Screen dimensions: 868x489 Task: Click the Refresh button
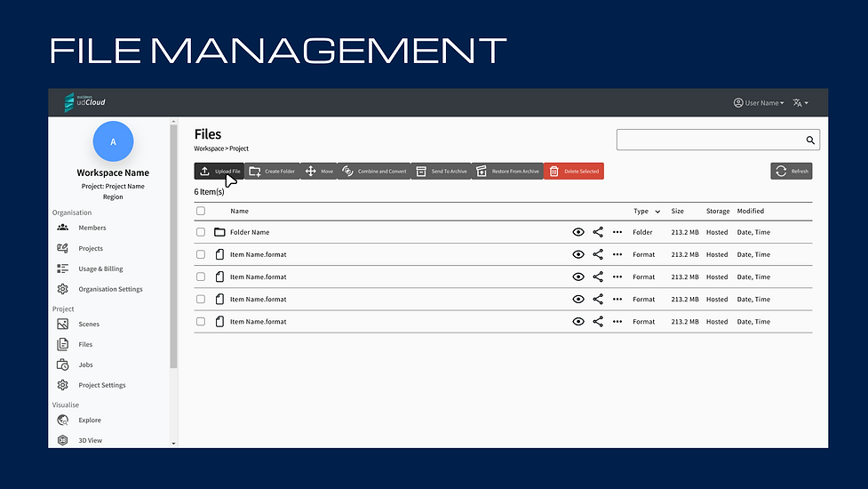(791, 171)
